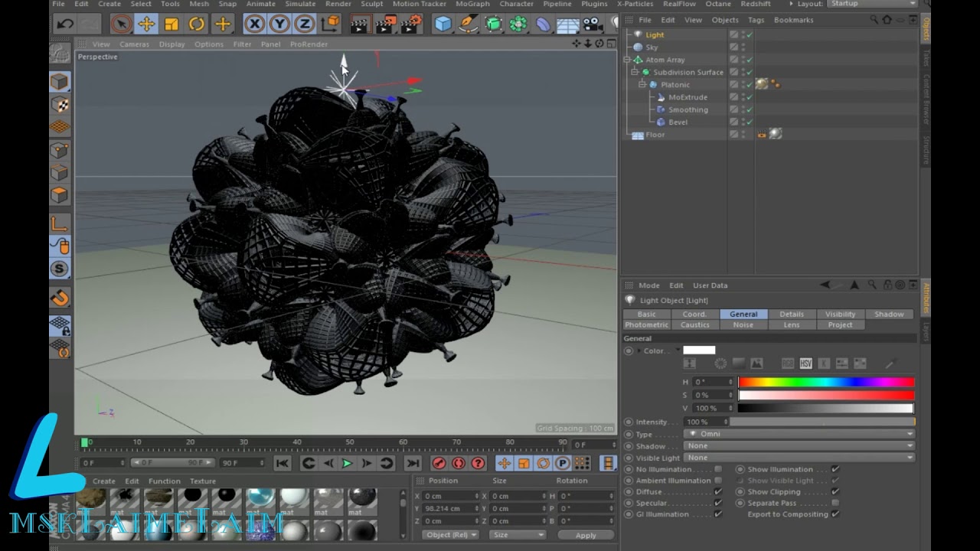The width and height of the screenshot is (980, 551).
Task: Uncheck the Specular checkbox
Action: click(717, 503)
